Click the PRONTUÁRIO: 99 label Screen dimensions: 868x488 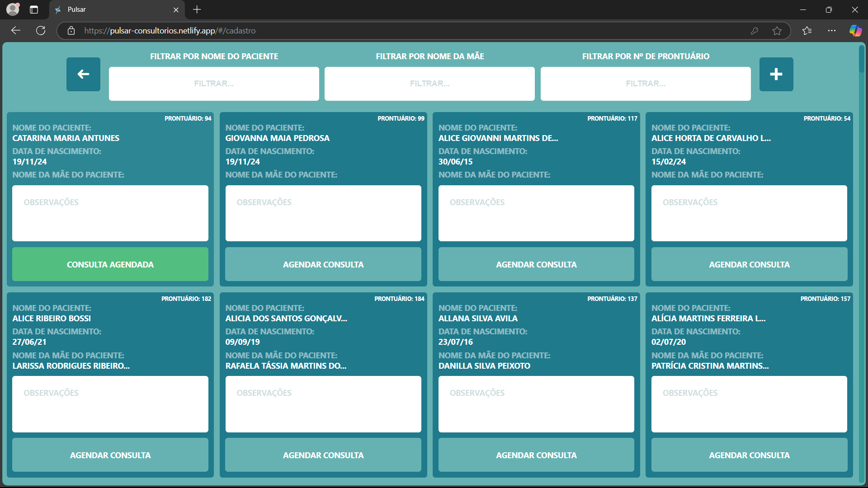coord(401,118)
